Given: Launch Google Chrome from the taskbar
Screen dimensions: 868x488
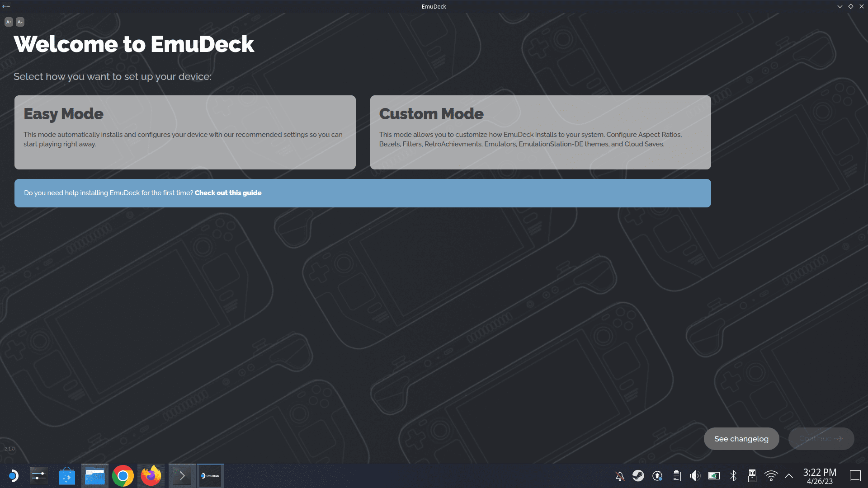Looking at the screenshot, I should [123, 476].
